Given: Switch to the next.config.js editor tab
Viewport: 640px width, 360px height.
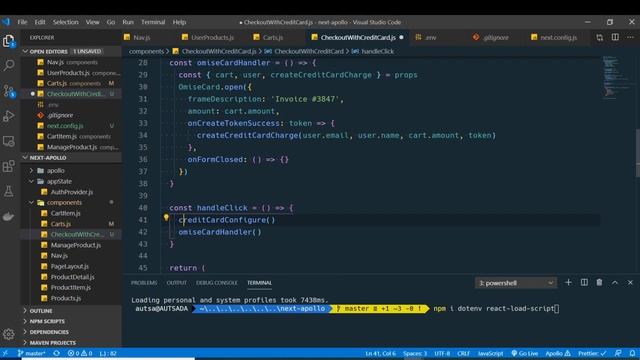Looking at the screenshot, I should pos(558,38).
